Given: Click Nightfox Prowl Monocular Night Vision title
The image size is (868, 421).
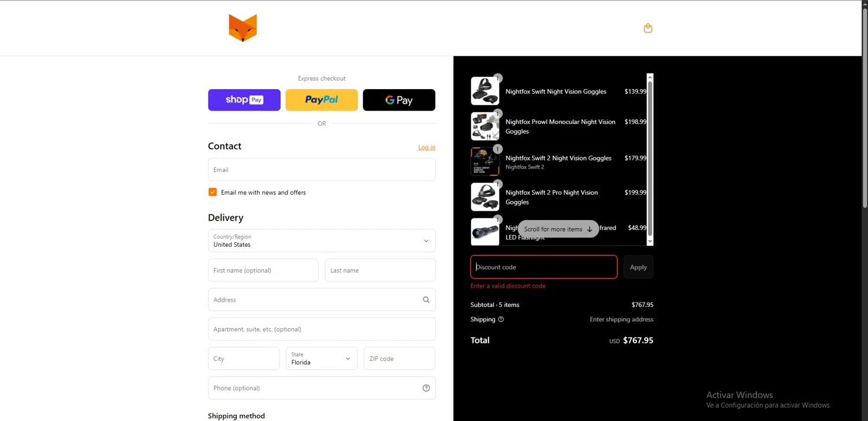Looking at the screenshot, I should (560, 126).
